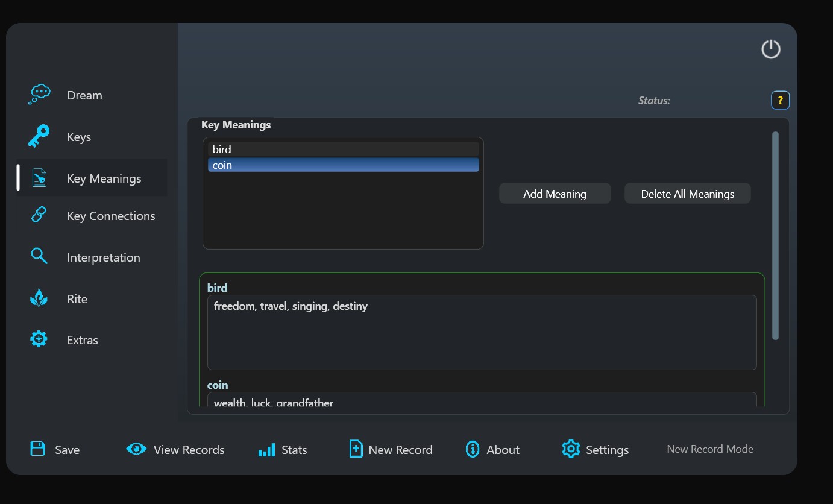Viewport: 833px width, 504px height.
Task: Open the Dream section label
Action: point(84,95)
